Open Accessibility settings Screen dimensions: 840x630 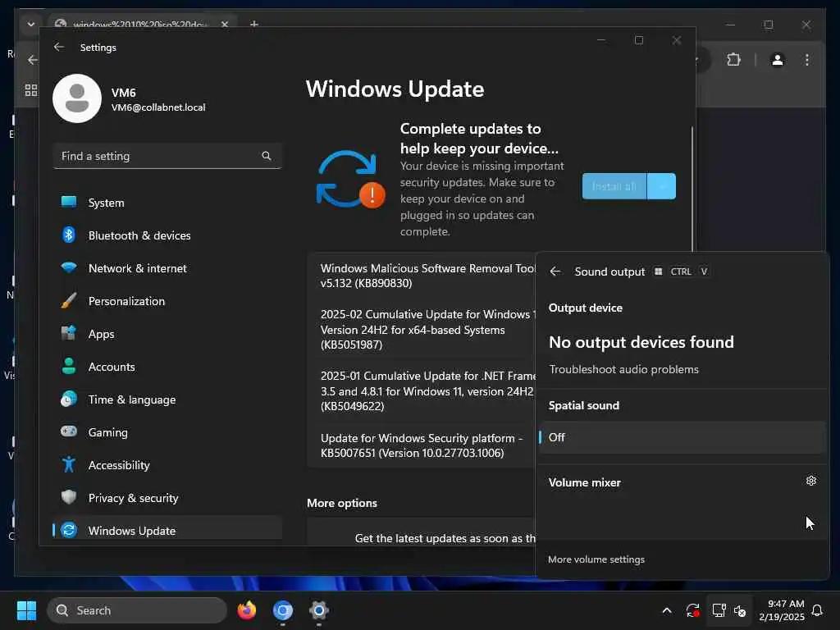[167, 464]
